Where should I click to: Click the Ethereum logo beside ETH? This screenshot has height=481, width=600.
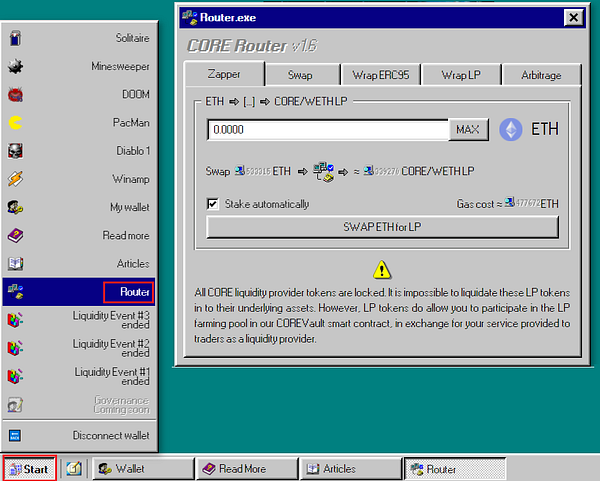(511, 130)
